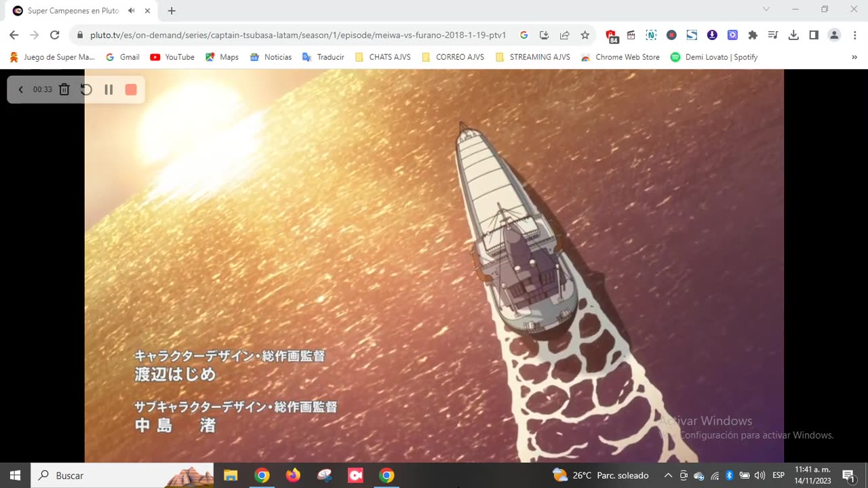Expand the STREAMING AJVS bookmark folder
868x488 pixels.
point(532,58)
